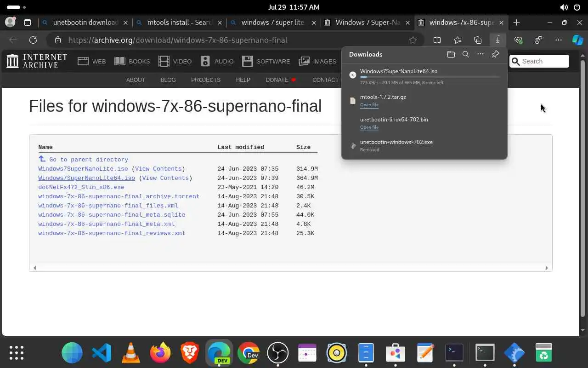
Task: Open the archive.torrent file link
Action: [119, 196]
